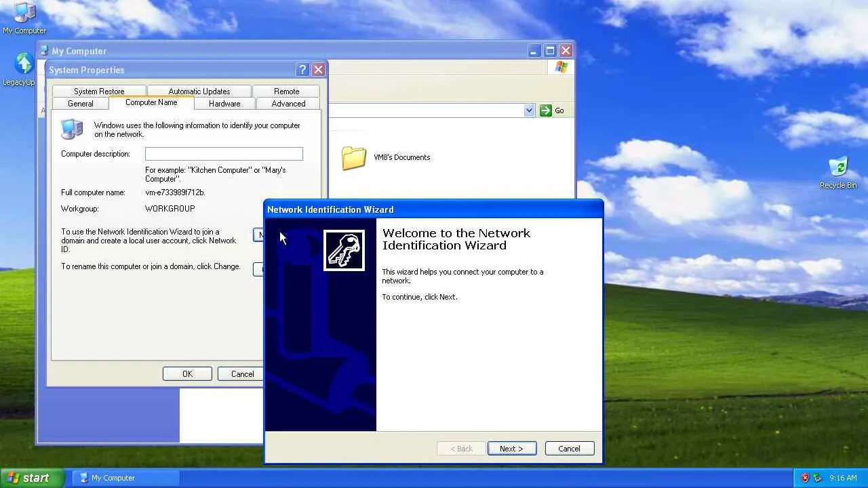Click the System Properties help question mark button
Screen dimensions: 868x488
tap(302, 70)
